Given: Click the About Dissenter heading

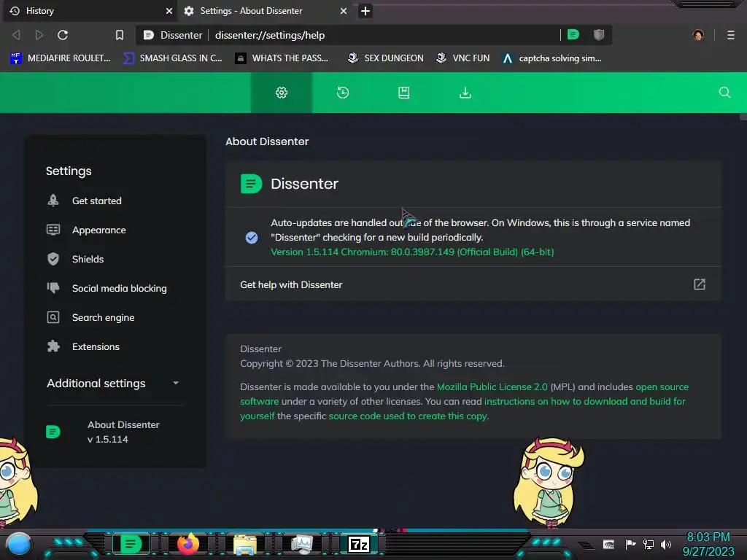Looking at the screenshot, I should pyautogui.click(x=267, y=141).
